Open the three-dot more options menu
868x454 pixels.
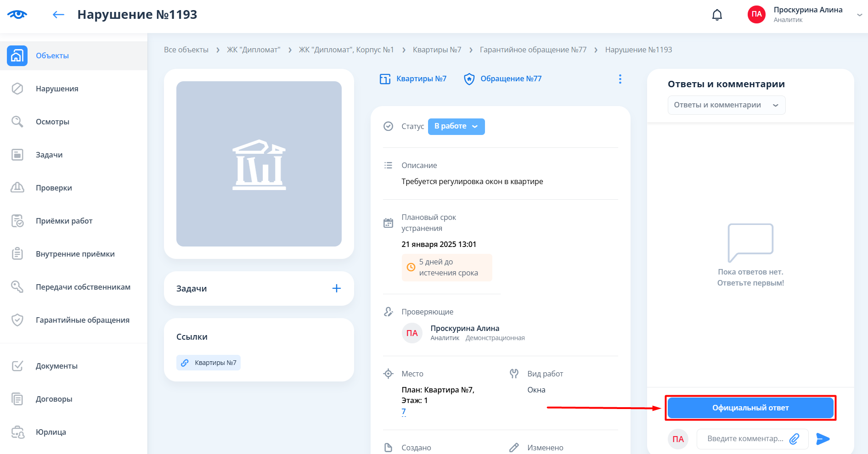pyautogui.click(x=620, y=79)
